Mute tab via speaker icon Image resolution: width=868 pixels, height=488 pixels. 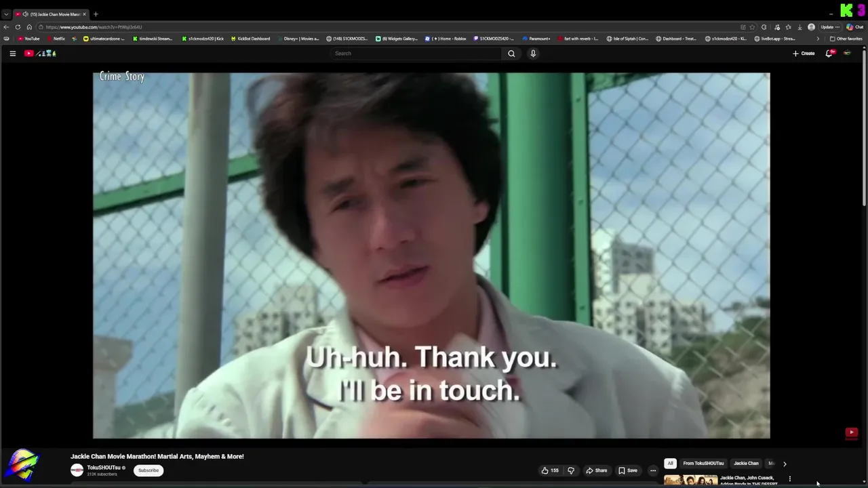pyautogui.click(x=25, y=14)
